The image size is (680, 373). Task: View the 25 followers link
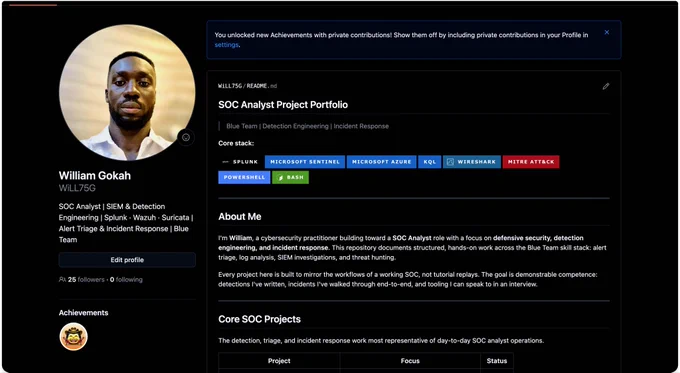(86, 280)
